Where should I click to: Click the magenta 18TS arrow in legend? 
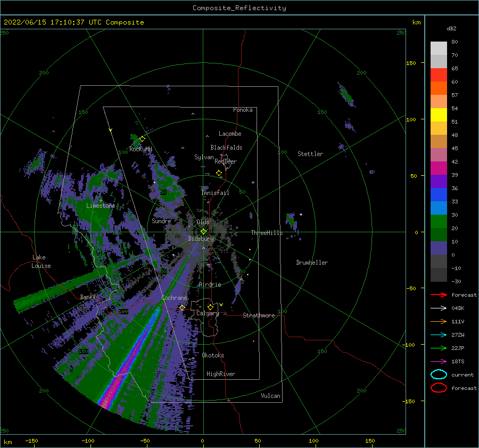pyautogui.click(x=439, y=362)
